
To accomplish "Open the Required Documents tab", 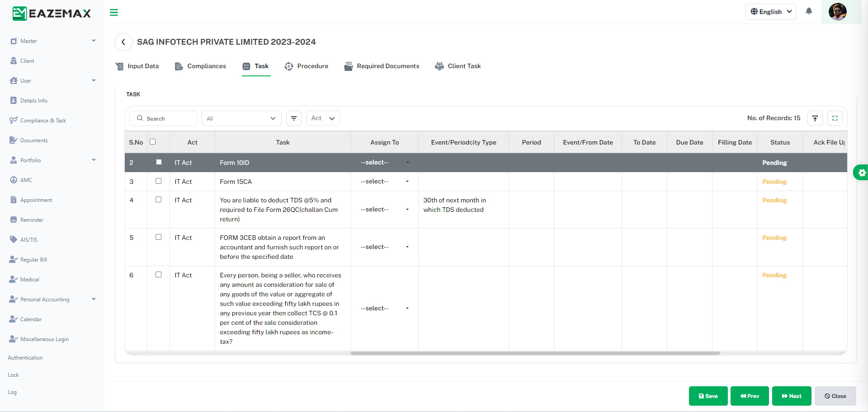I will click(382, 66).
